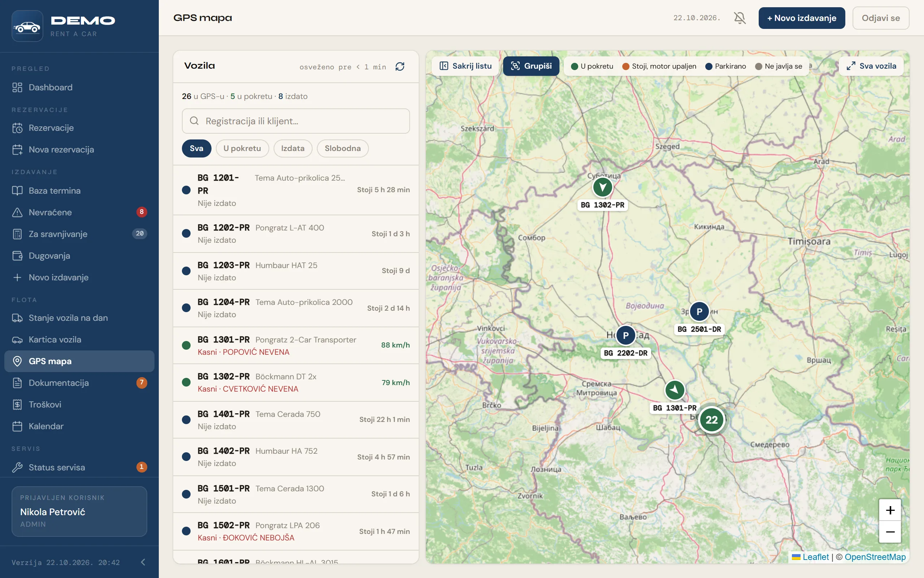Select vehicle BG 1502-PR Pongratz LPA 206
Image resolution: width=924 pixels, height=578 pixels.
[x=296, y=531]
